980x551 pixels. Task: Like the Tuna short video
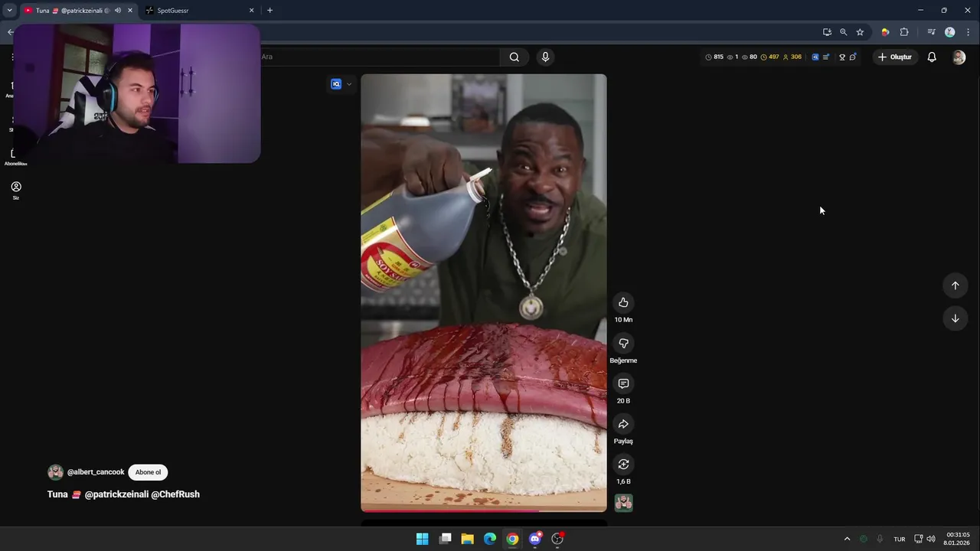point(623,302)
